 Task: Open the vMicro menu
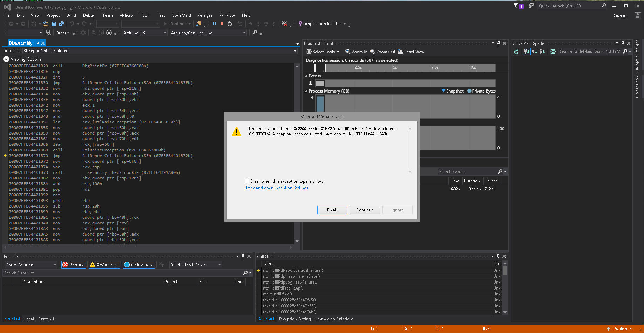point(126,15)
